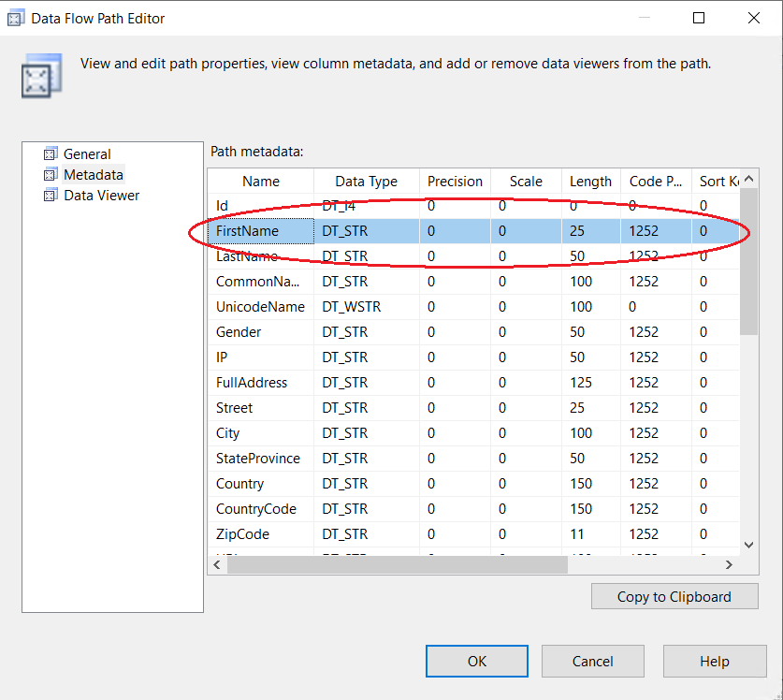Confirm with the OK button
The width and height of the screenshot is (783, 700).
tap(477, 661)
